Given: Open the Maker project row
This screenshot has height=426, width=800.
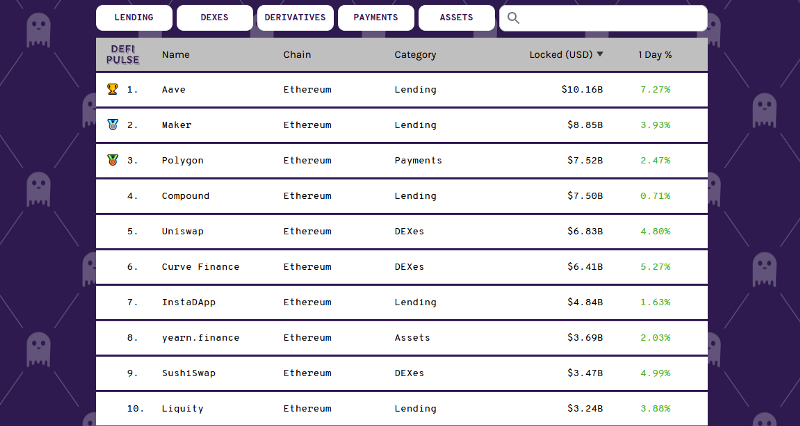Looking at the screenshot, I should tap(402, 125).
